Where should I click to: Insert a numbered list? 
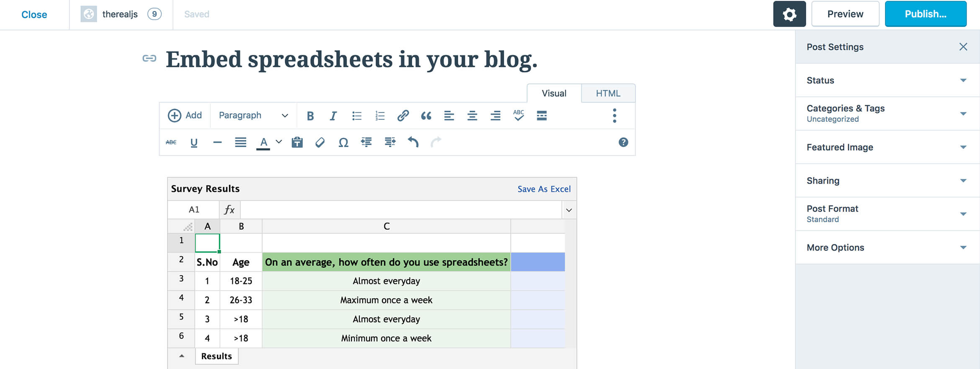379,115
